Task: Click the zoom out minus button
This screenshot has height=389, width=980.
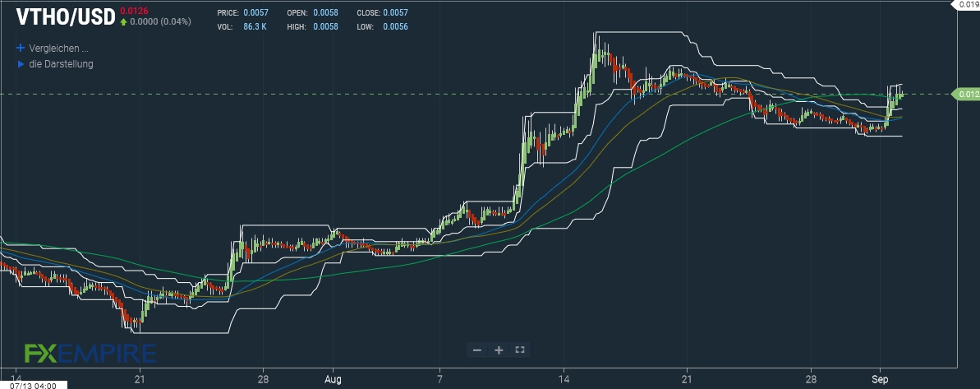Action: tap(477, 350)
